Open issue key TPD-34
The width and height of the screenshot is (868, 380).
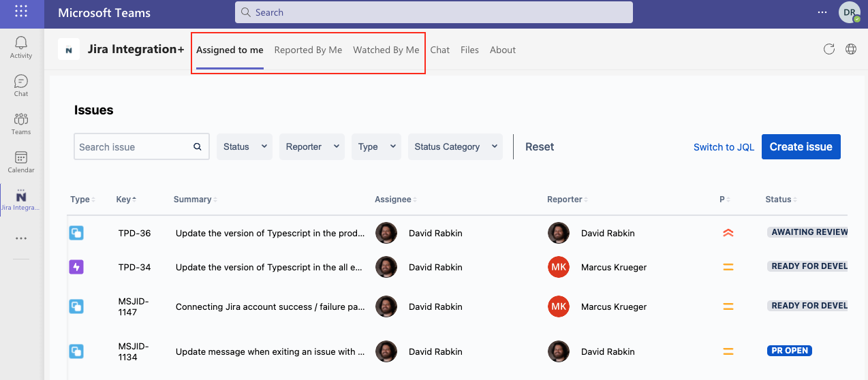tap(134, 267)
